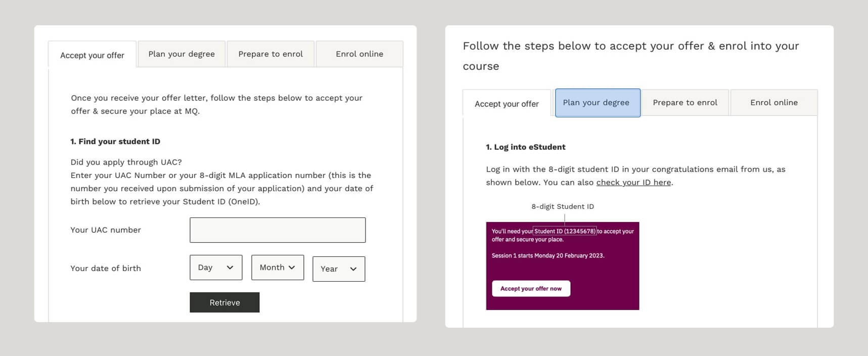Open the Day dropdown for date of birth
The width and height of the screenshot is (868, 356).
coord(216,268)
